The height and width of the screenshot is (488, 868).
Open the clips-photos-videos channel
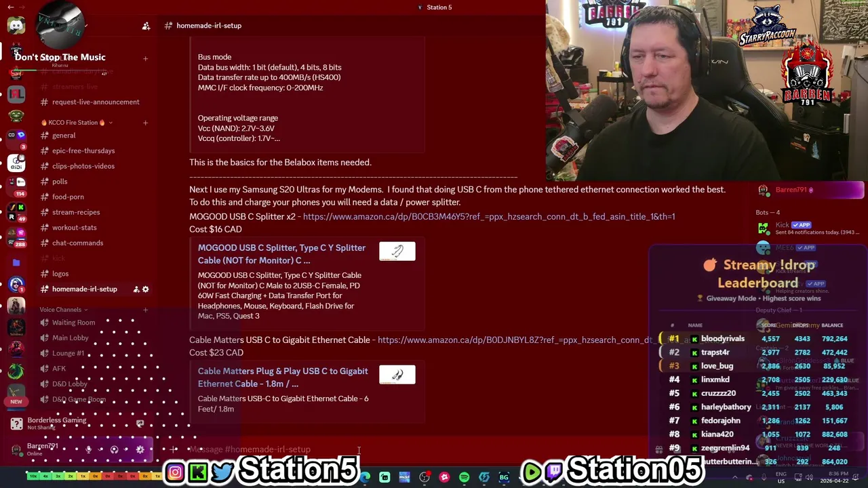pos(94,166)
